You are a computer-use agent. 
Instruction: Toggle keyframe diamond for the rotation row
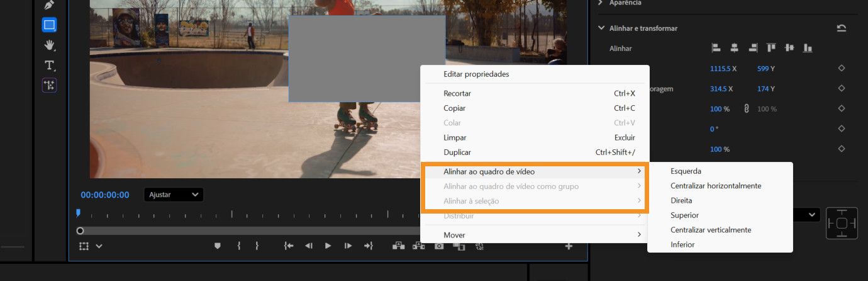click(x=842, y=129)
